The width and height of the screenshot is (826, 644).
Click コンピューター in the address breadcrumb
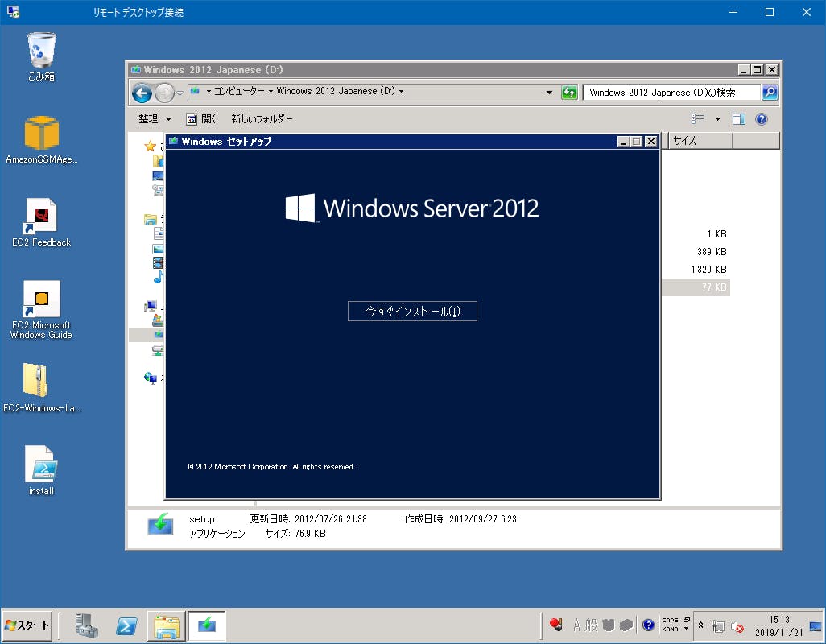[x=238, y=91]
